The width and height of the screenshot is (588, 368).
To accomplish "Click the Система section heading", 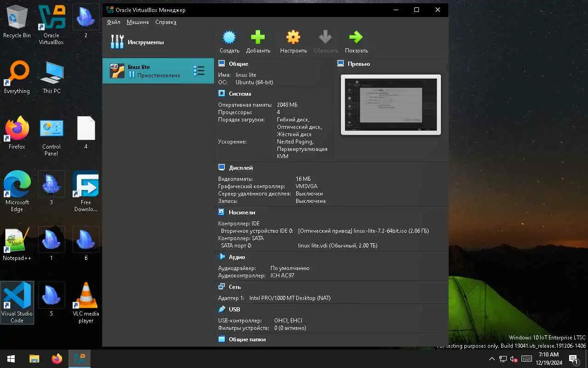I will pyautogui.click(x=240, y=94).
